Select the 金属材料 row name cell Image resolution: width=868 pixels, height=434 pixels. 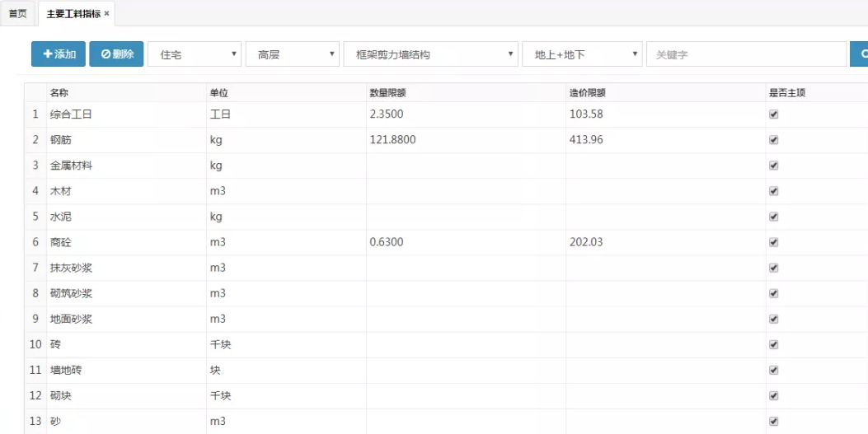point(125,166)
